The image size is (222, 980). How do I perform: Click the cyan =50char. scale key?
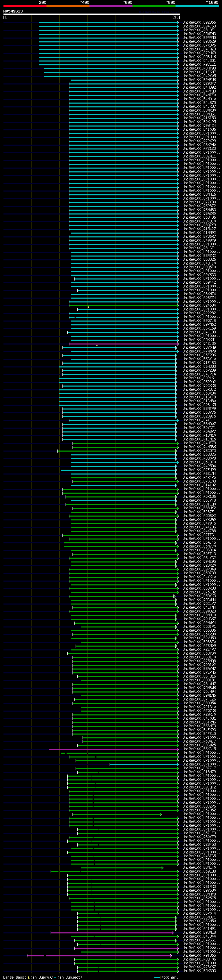click(157, 977)
